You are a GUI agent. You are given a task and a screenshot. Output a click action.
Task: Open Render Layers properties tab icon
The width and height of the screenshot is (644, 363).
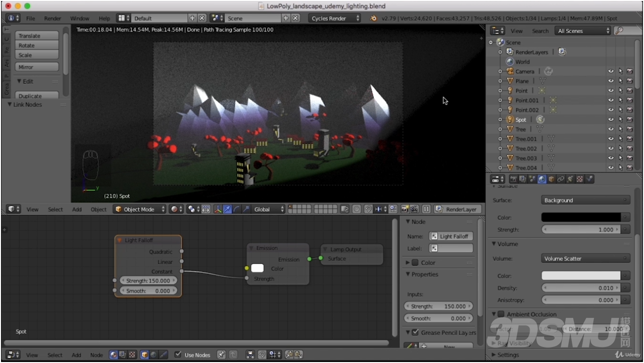[x=523, y=179]
